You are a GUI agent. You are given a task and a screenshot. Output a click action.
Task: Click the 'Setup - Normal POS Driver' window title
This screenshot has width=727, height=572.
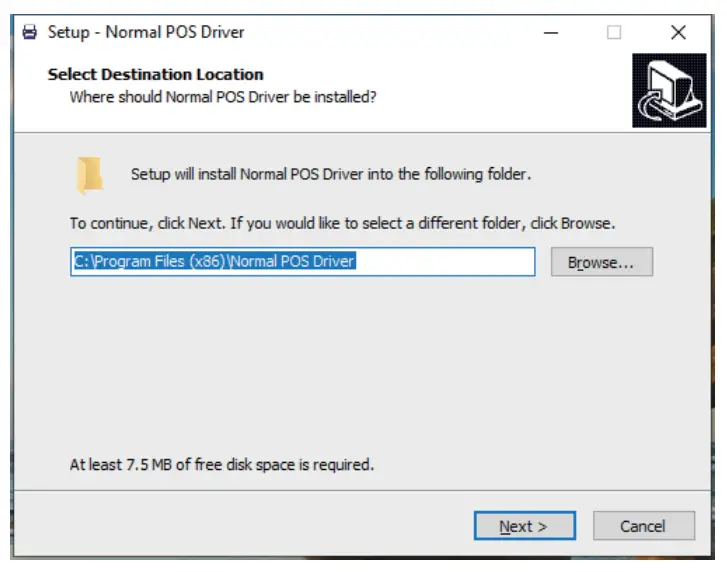point(146,32)
